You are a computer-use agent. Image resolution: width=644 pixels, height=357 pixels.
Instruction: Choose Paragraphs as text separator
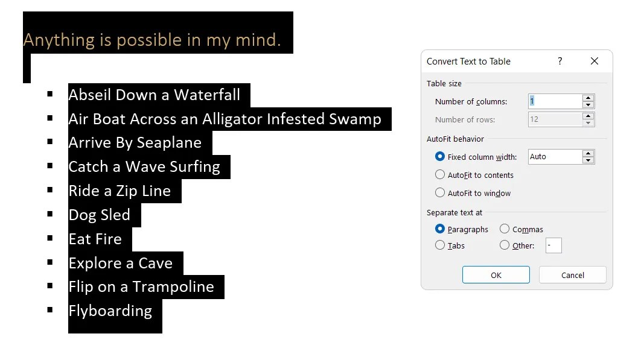[440, 229]
